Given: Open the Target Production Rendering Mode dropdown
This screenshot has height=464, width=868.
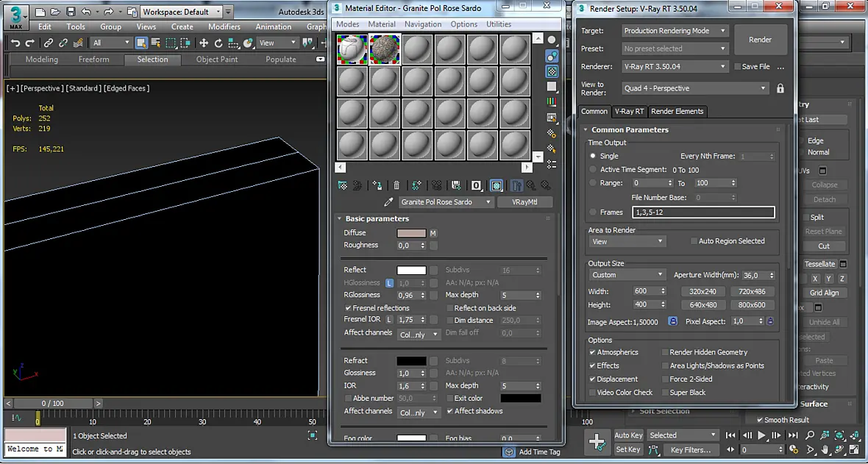Looking at the screenshot, I should [x=675, y=31].
